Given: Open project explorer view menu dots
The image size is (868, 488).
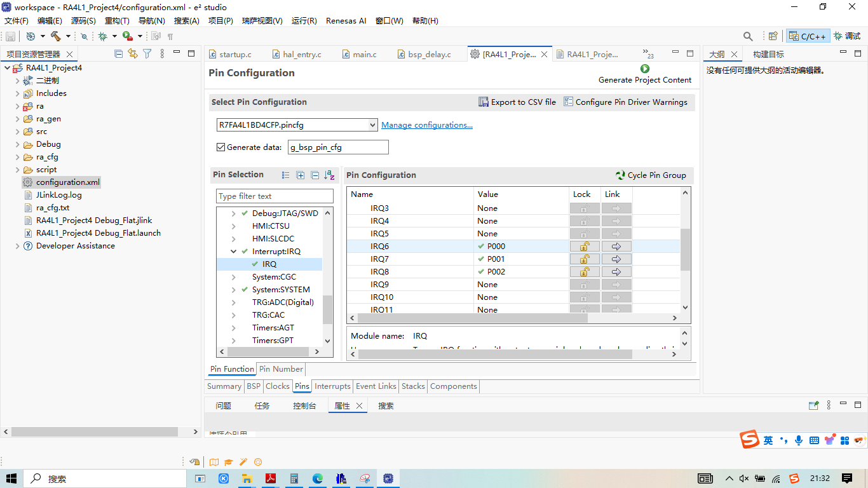Looking at the screenshot, I should (162, 54).
